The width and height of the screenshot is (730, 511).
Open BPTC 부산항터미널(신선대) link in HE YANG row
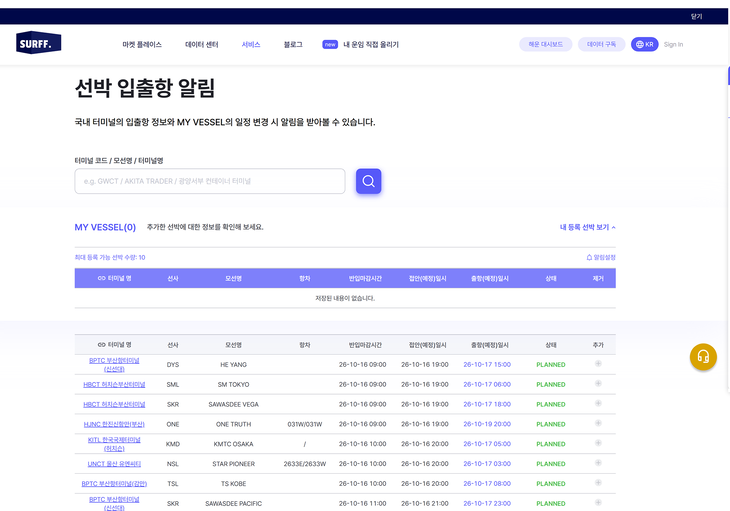pos(114,364)
